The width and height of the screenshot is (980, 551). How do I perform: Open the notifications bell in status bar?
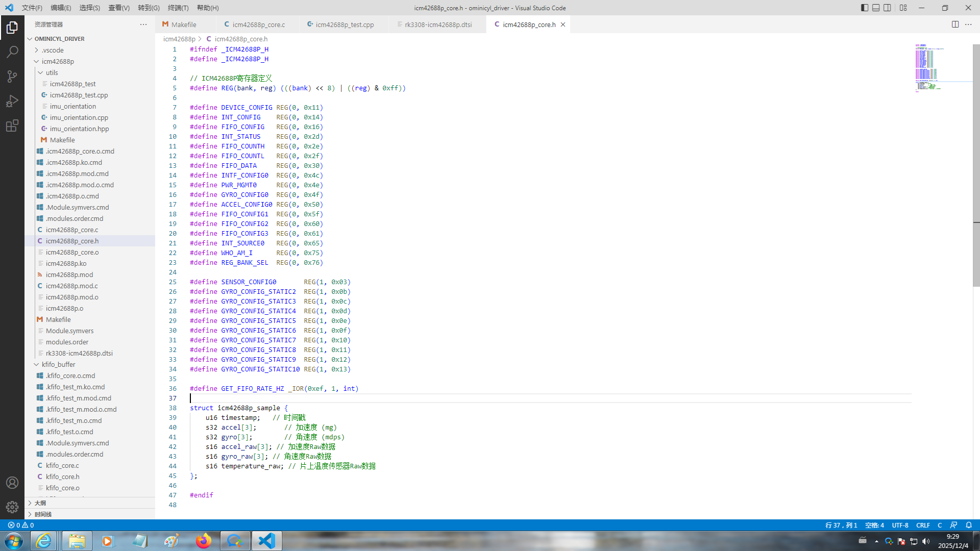(969, 525)
